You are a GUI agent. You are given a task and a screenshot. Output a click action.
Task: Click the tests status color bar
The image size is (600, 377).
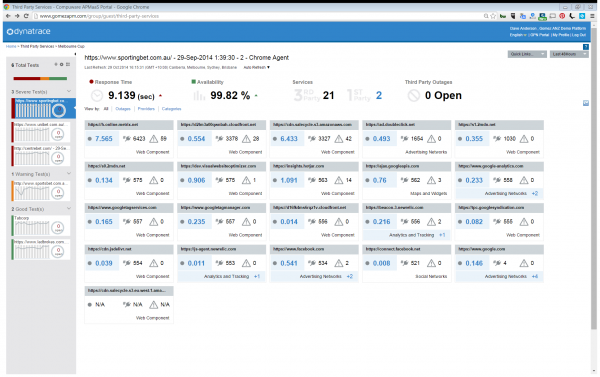coord(40,78)
